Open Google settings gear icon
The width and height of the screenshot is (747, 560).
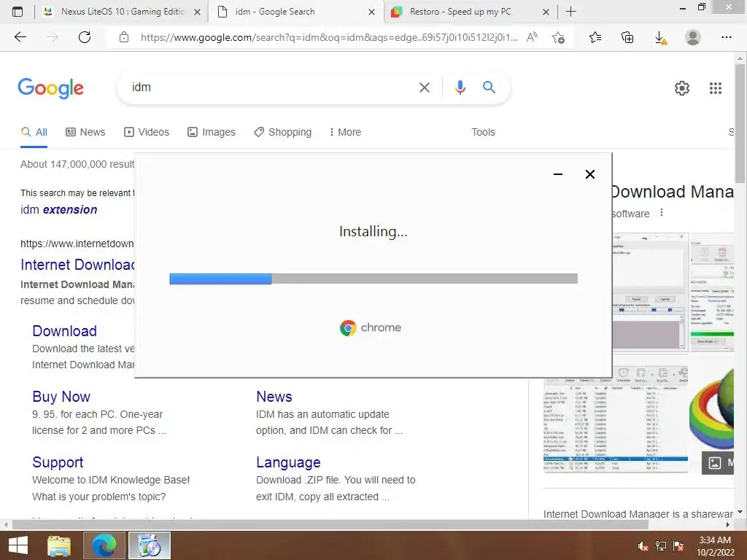tap(682, 88)
